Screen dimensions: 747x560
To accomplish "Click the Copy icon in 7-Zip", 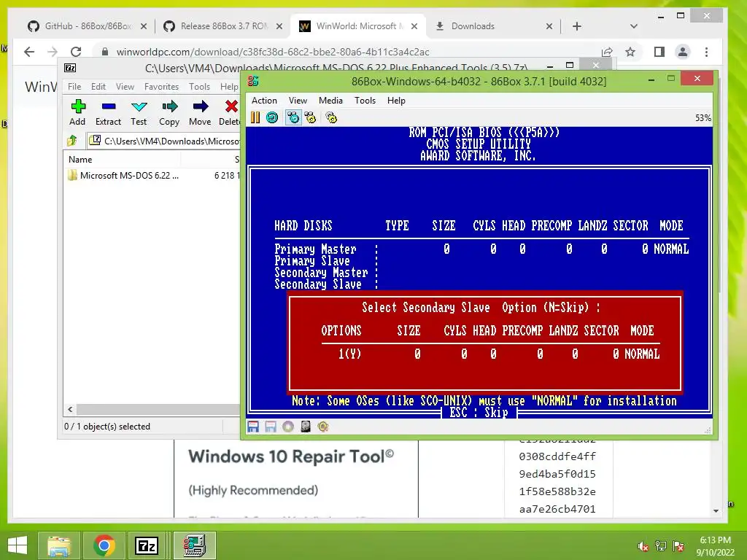I will (169, 113).
